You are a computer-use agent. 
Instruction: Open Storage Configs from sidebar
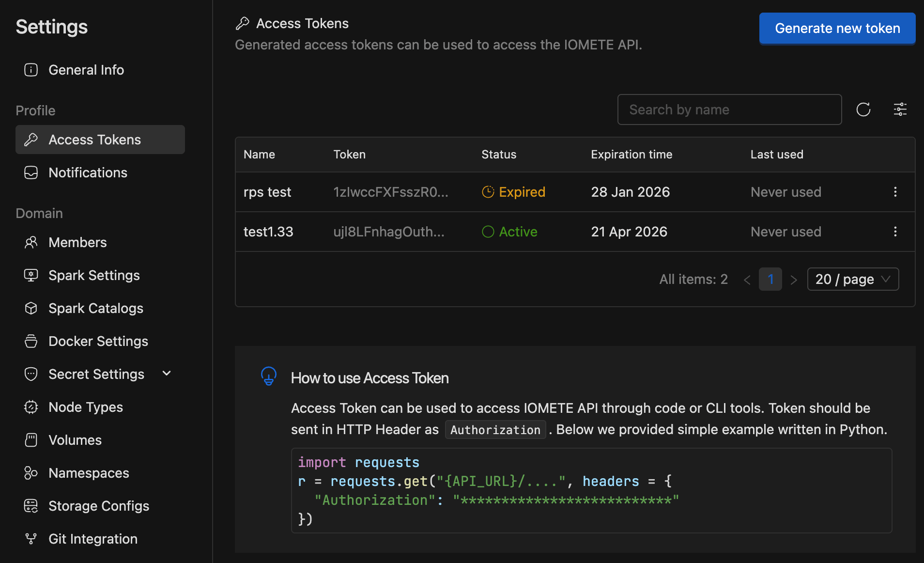coord(99,506)
